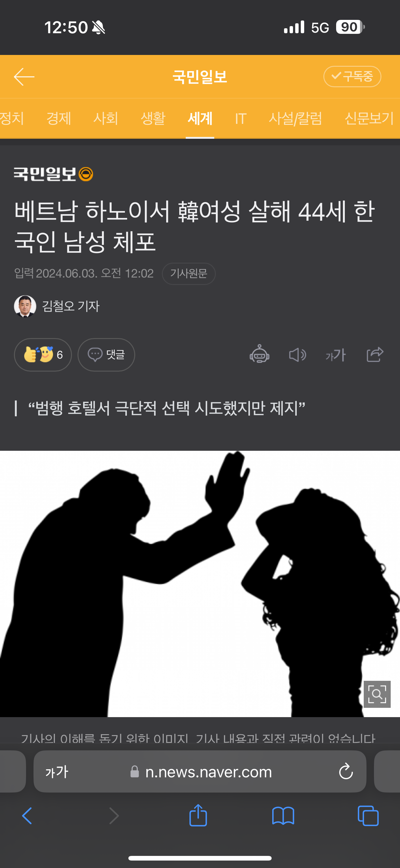Switch to the 경제 tab
This screenshot has width=400, height=868.
tap(59, 118)
